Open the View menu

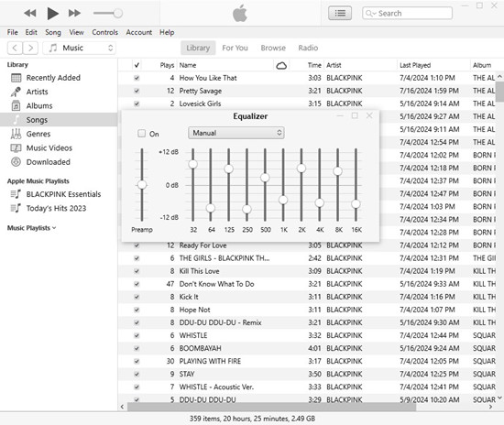click(x=76, y=32)
